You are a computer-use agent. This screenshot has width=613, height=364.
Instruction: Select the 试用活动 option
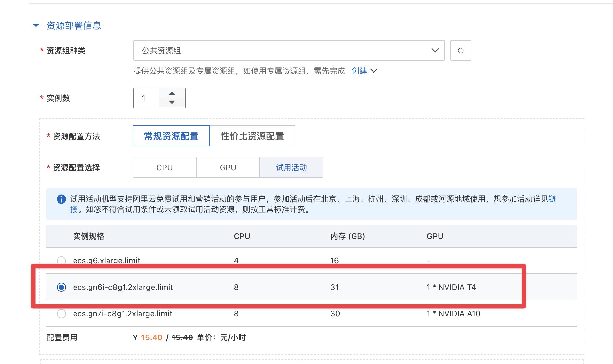pyautogui.click(x=291, y=167)
